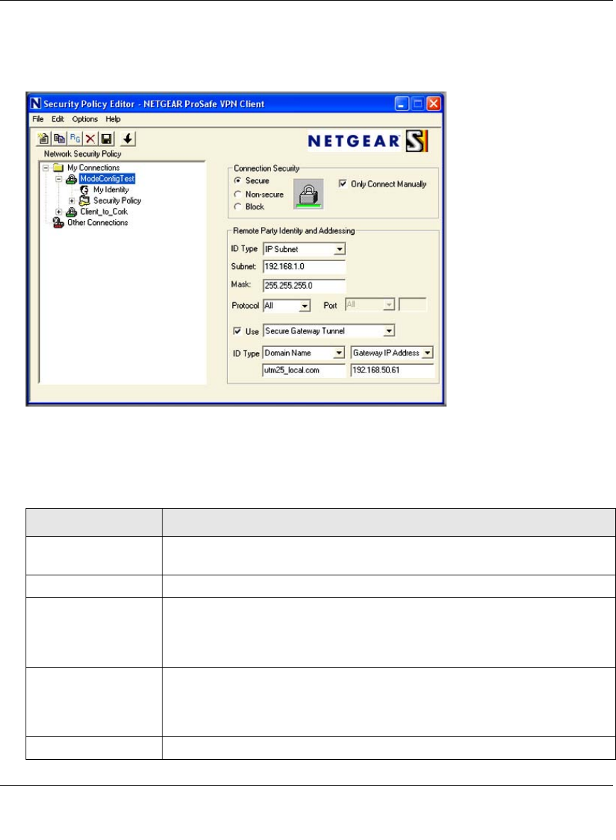
Task: Open the Port dropdown
Action: [x=389, y=305]
